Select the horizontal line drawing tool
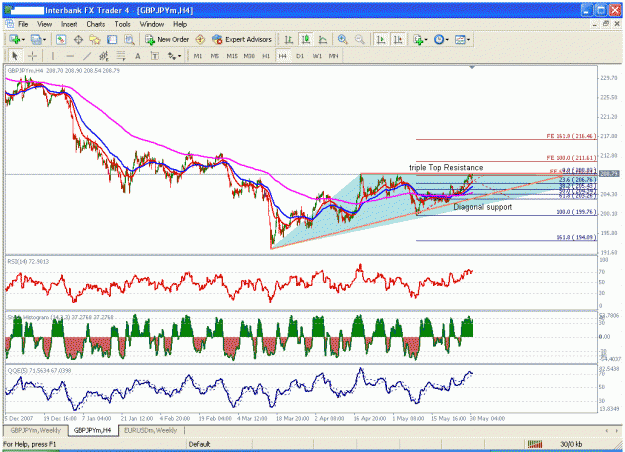The image size is (625, 452). click(70, 56)
